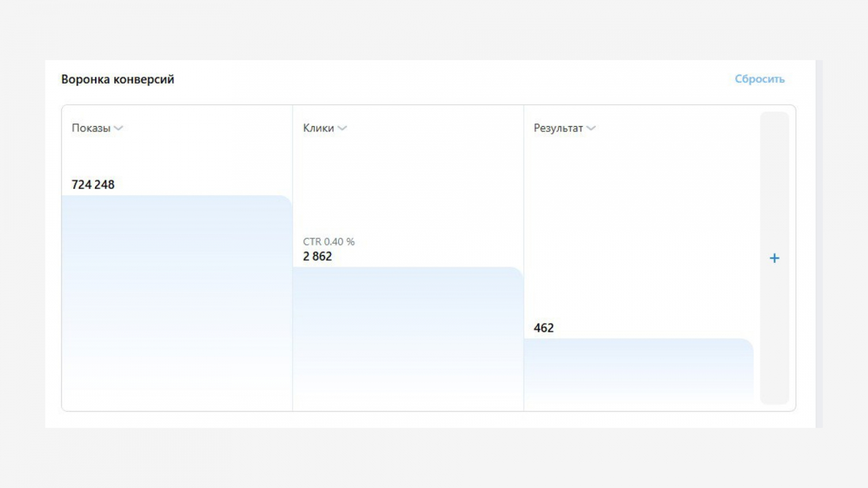Select the 2 862 clicks value
This screenshot has height=488, width=868.
point(317,256)
